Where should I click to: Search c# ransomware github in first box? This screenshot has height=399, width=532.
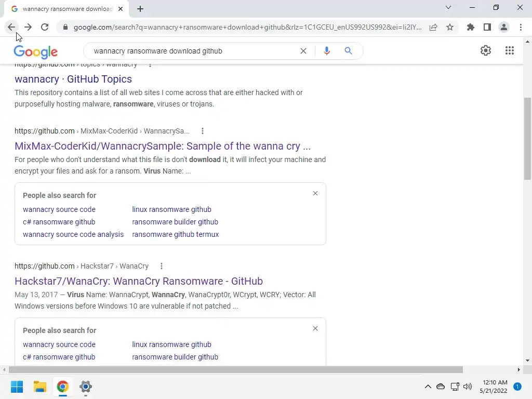pos(59,222)
